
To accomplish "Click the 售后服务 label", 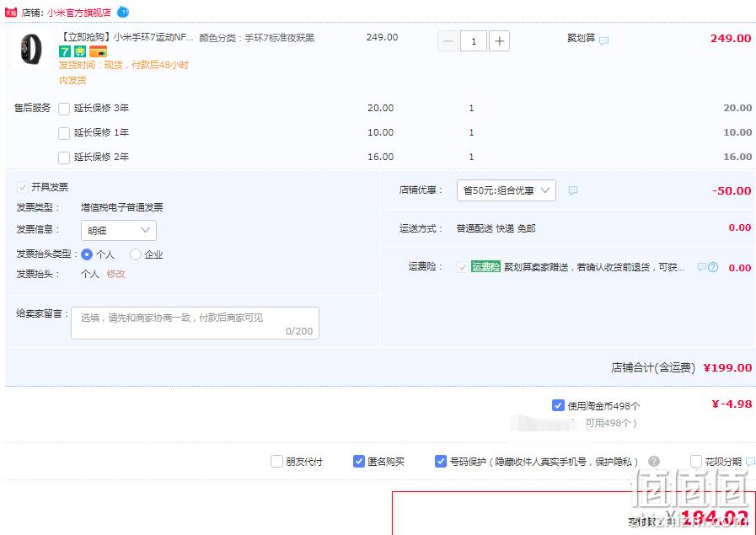I will (x=32, y=108).
